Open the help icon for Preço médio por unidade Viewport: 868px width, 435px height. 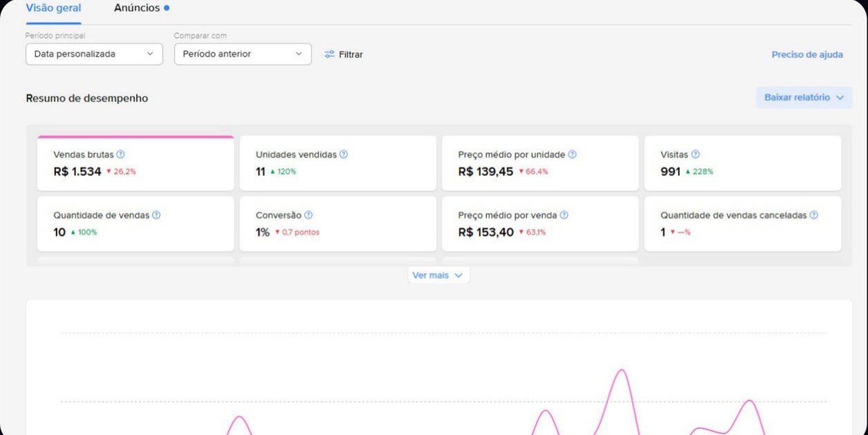572,155
